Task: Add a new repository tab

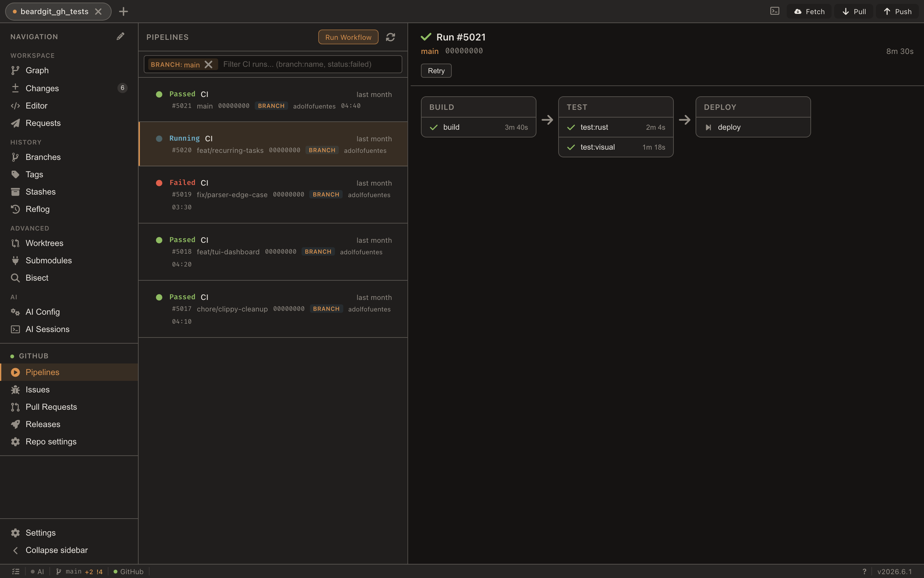Action: [x=123, y=12]
